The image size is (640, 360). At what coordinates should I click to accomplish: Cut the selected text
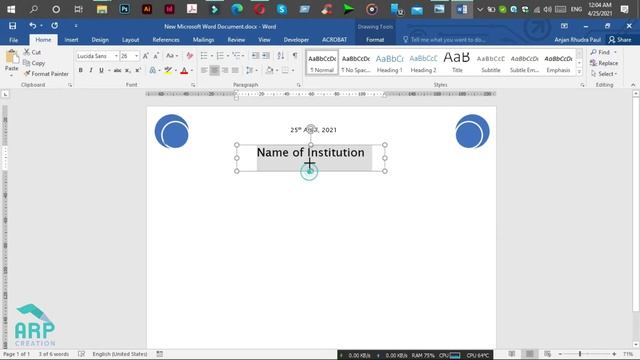(32, 52)
